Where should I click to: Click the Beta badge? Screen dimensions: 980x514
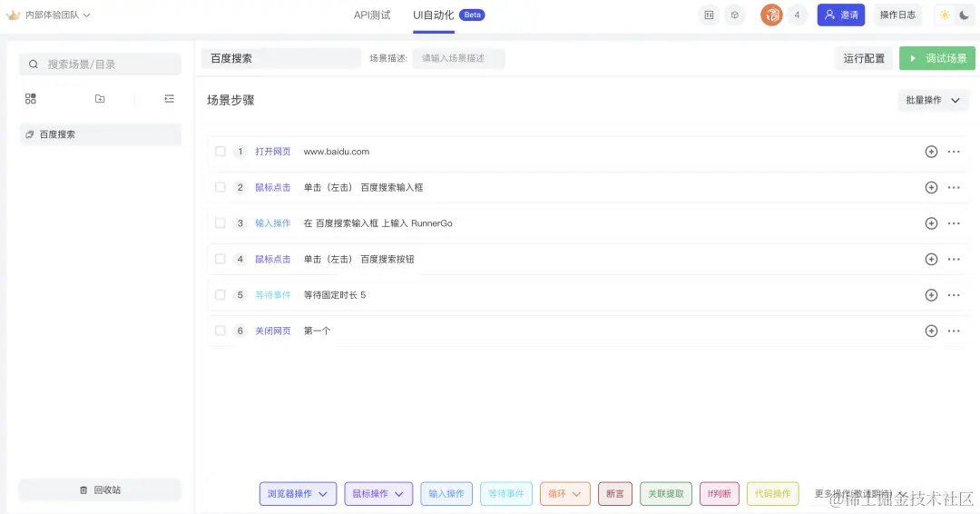[x=473, y=15]
